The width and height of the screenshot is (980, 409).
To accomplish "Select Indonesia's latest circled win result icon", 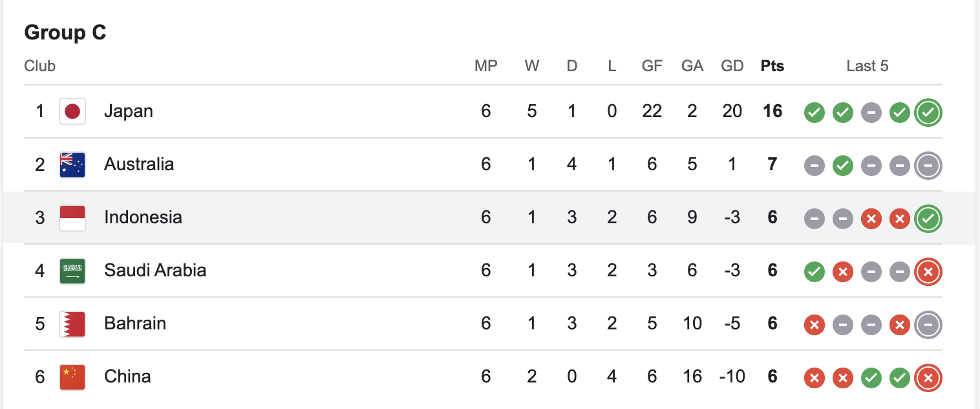I will coord(928,219).
